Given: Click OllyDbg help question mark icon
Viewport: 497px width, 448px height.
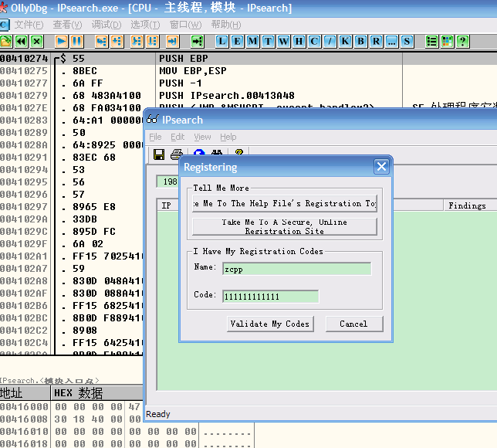Looking at the screenshot, I should pyautogui.click(x=463, y=42).
